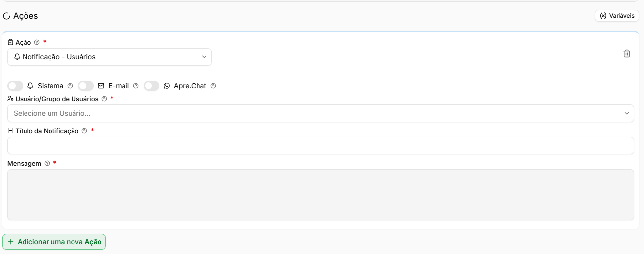Delete the action using trash icon
Screen dimensions: 644x254
[626, 54]
